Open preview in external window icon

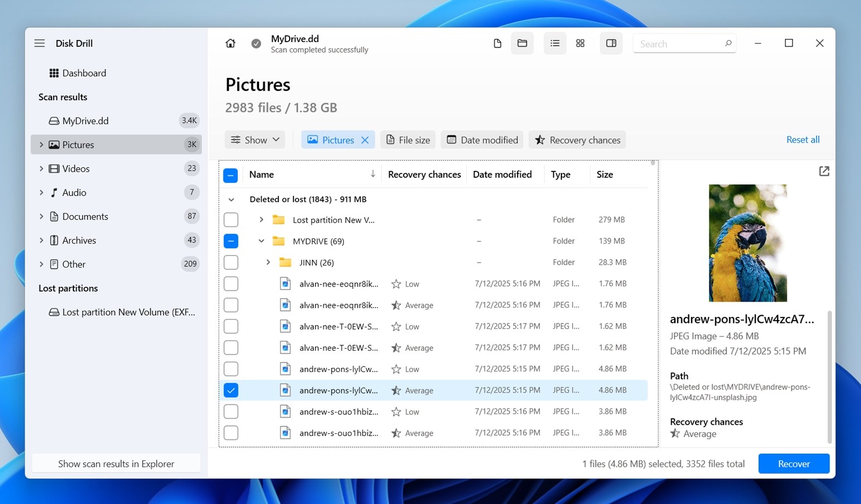(824, 171)
